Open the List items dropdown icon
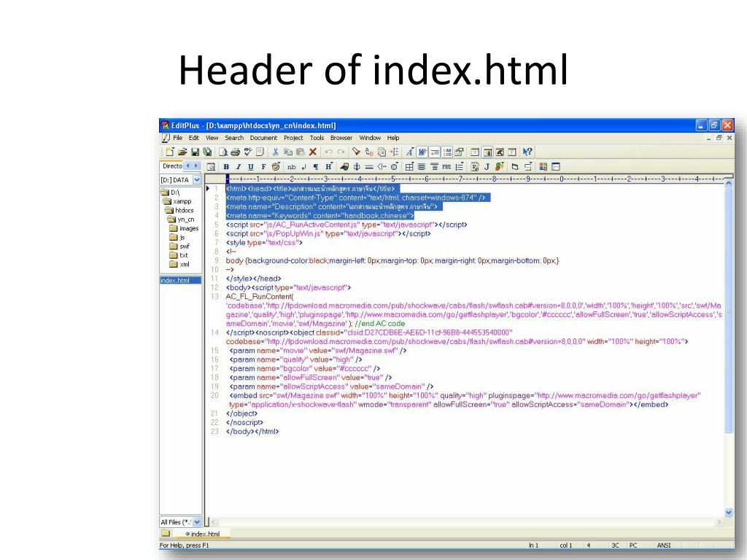Image resolution: width=747 pixels, height=560 pixels. (459, 167)
